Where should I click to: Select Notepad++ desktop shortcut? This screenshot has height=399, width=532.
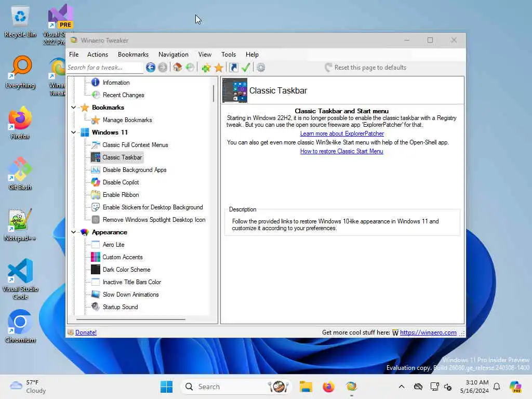pyautogui.click(x=20, y=224)
